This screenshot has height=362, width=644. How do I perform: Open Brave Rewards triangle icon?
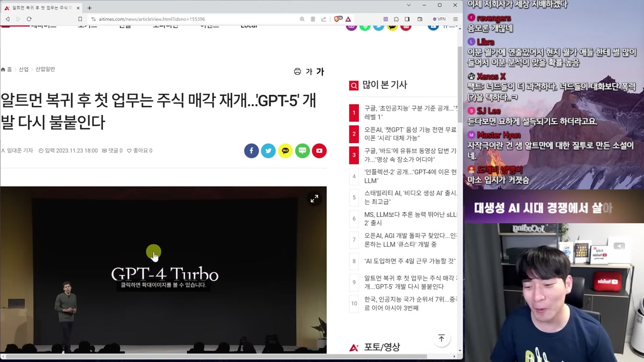coord(348,19)
